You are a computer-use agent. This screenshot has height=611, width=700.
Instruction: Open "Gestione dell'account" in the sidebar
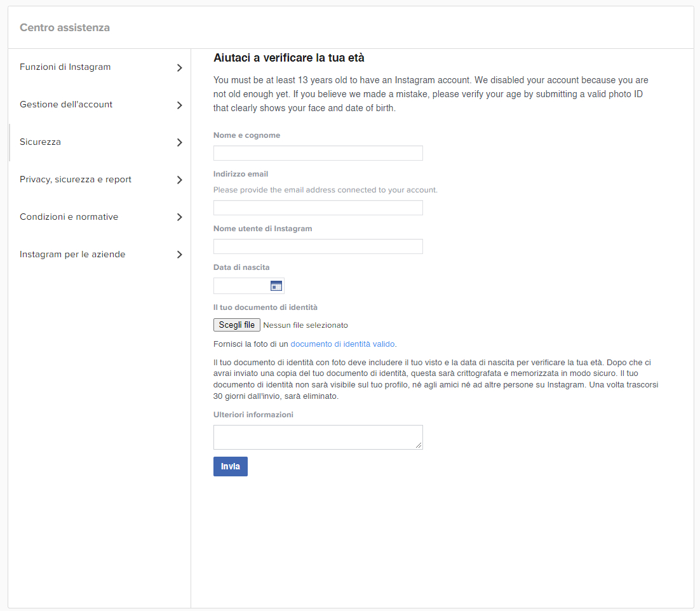(x=66, y=104)
